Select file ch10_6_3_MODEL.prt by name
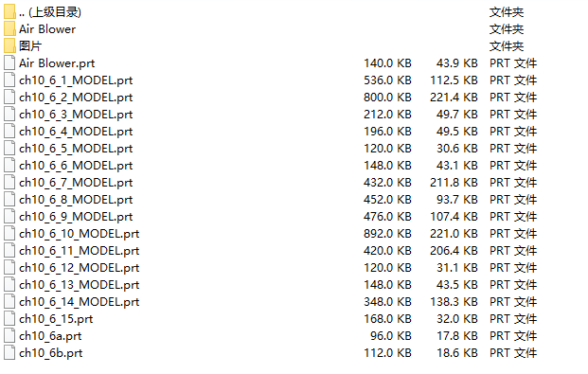Image resolution: width=588 pixels, height=374 pixels. [x=76, y=114]
